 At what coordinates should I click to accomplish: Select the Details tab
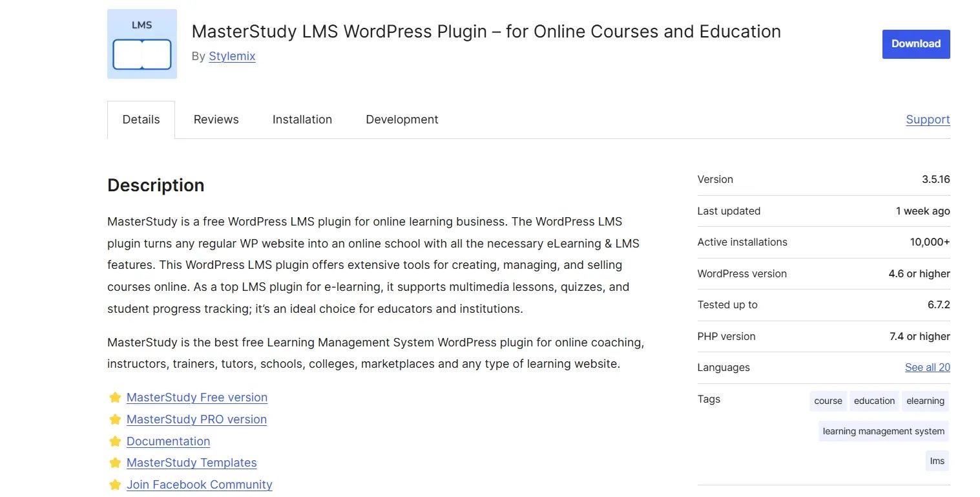140,120
